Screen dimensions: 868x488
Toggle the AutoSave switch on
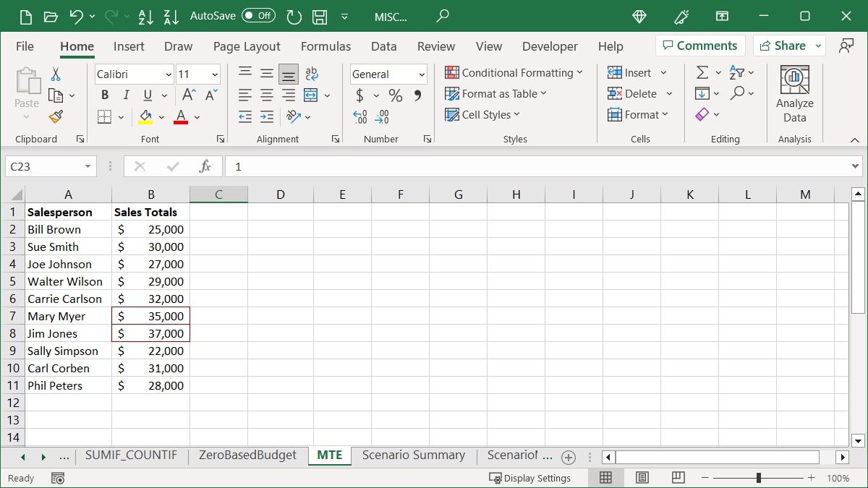point(258,14)
